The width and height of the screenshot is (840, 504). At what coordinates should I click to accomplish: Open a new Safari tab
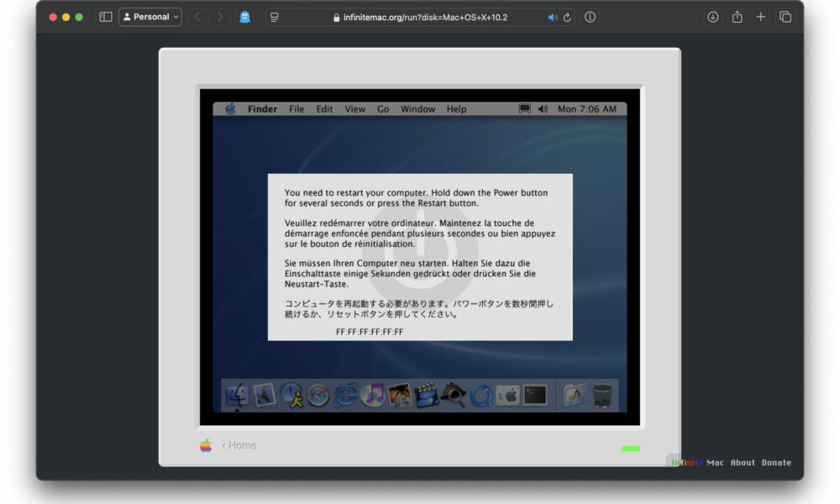pos(761,17)
